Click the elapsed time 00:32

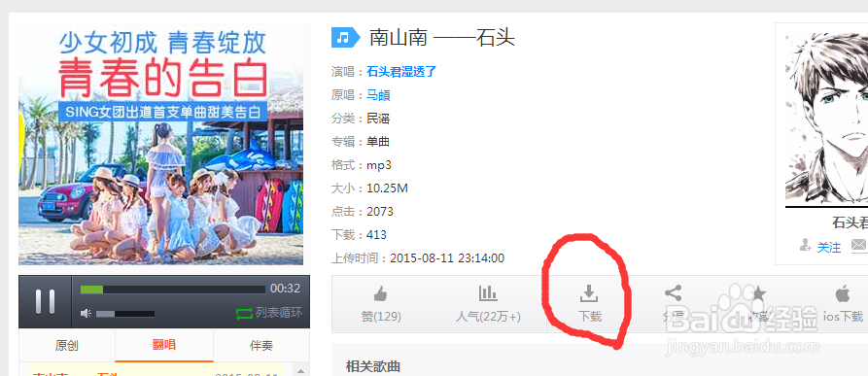(x=285, y=289)
